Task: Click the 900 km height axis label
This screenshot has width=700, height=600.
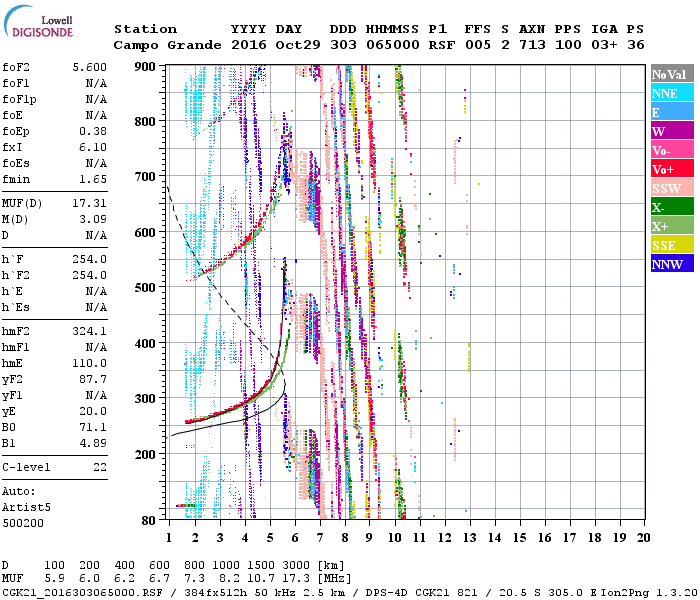Action: [x=145, y=67]
